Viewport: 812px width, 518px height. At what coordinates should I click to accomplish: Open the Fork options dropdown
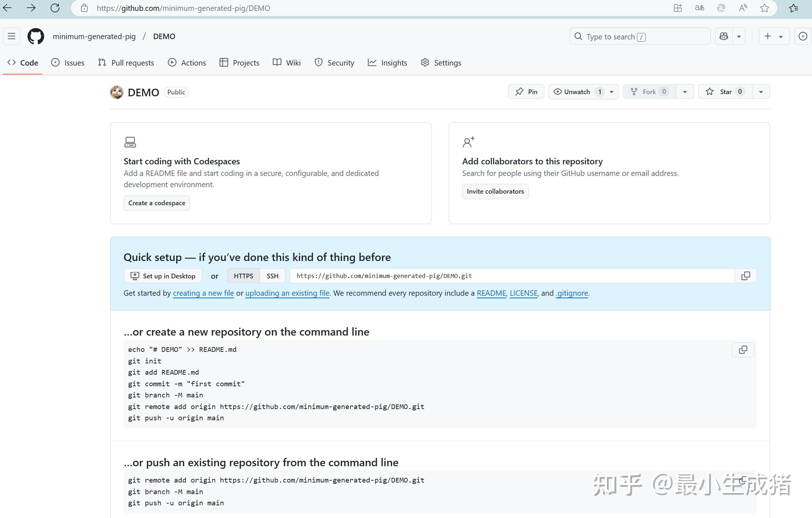(684, 92)
